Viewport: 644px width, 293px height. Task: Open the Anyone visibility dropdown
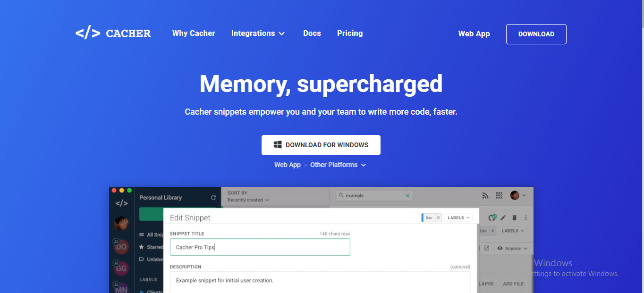(x=512, y=248)
